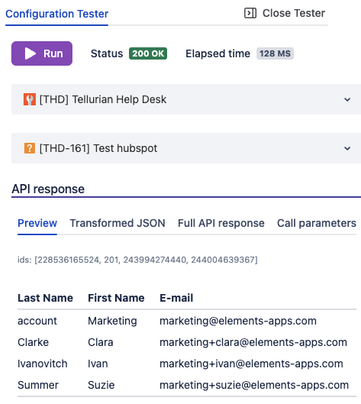Click the 'Suzie' first name cell
The image size is (361, 404).
101,385
